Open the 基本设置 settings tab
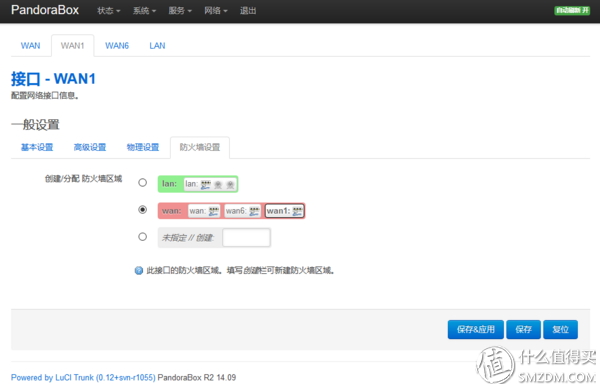This screenshot has height=389, width=600. (x=37, y=147)
